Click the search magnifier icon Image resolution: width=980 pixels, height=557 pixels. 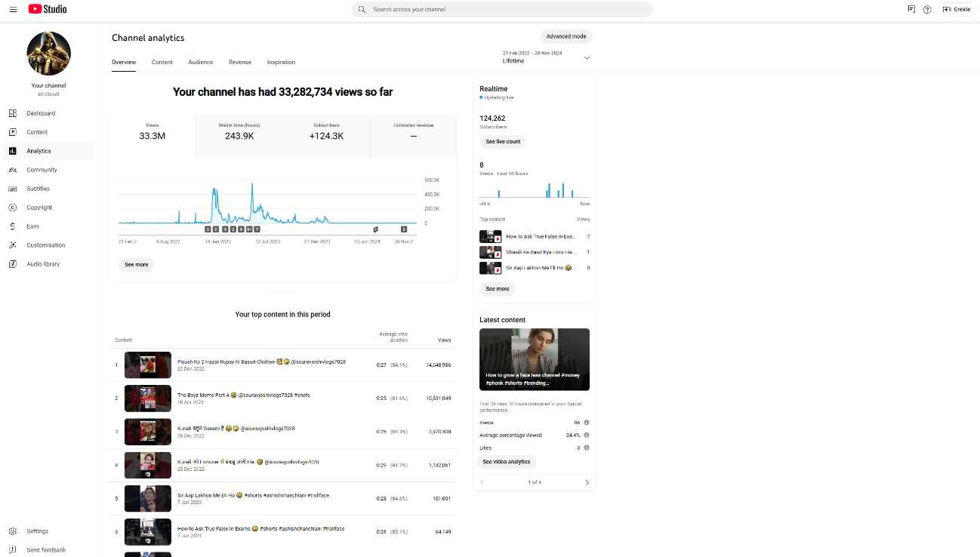[362, 10]
